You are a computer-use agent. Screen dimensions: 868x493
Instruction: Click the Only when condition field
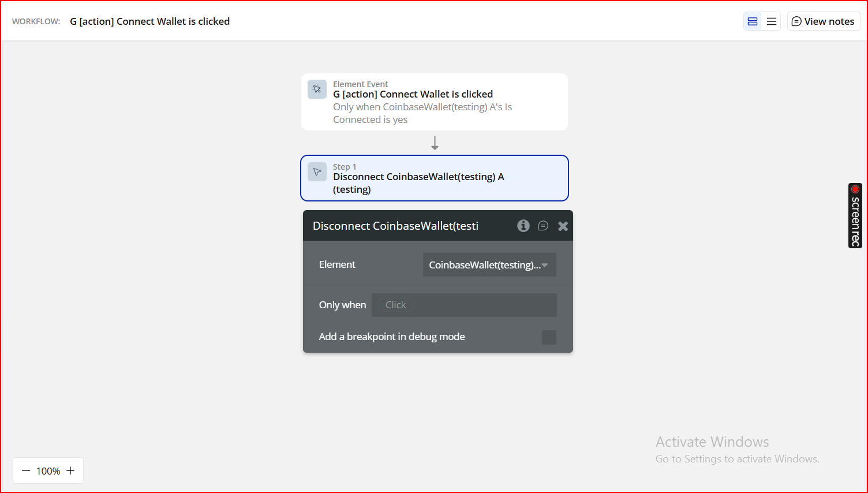click(464, 305)
